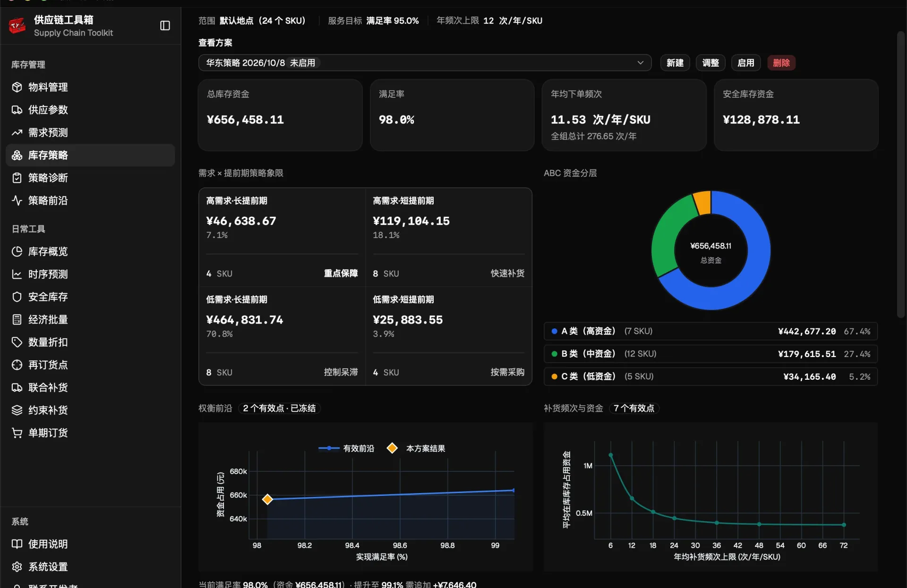The height and width of the screenshot is (588, 907).
Task: Click the Supply Chain Toolkit logo
Action: pos(17,26)
